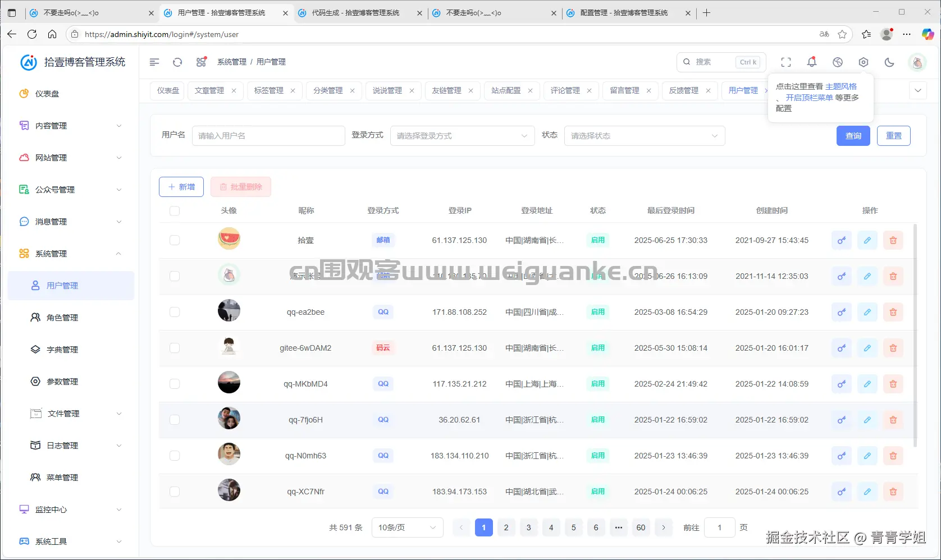Screen dimensions: 941x560
Task: Open the quick-entry grid icon with red dot
Action: 201,62
